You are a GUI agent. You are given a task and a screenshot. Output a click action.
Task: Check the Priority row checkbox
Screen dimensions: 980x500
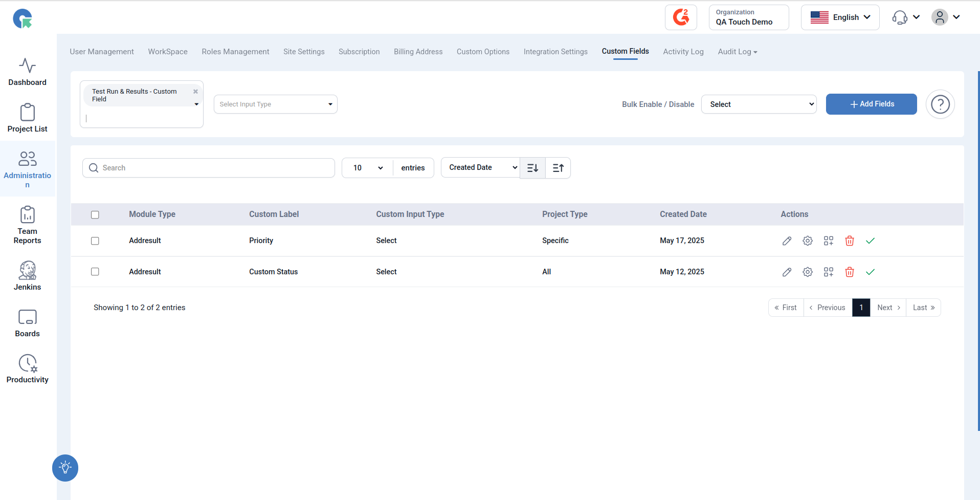tap(95, 241)
